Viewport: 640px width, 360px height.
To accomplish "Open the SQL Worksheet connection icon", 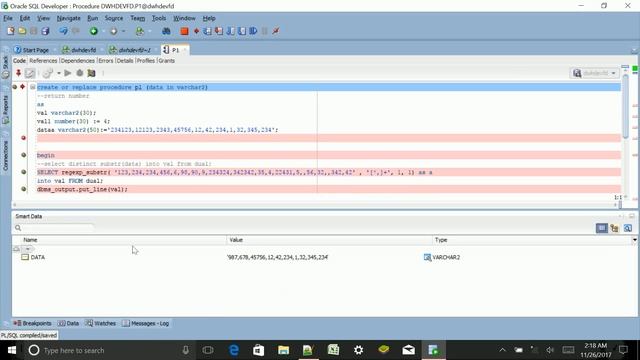I will (x=140, y=31).
